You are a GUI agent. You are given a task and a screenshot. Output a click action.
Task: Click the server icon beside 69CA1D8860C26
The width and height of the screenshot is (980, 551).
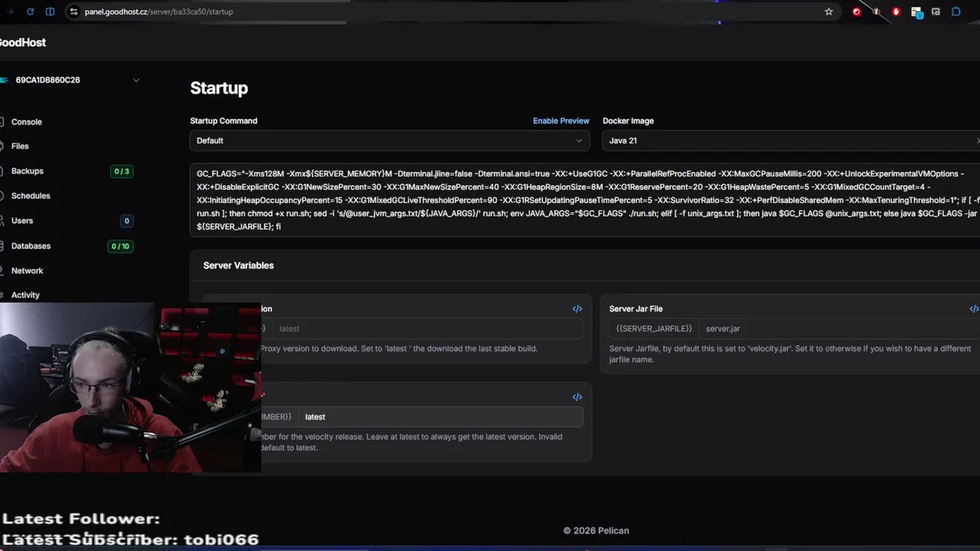click(x=4, y=80)
